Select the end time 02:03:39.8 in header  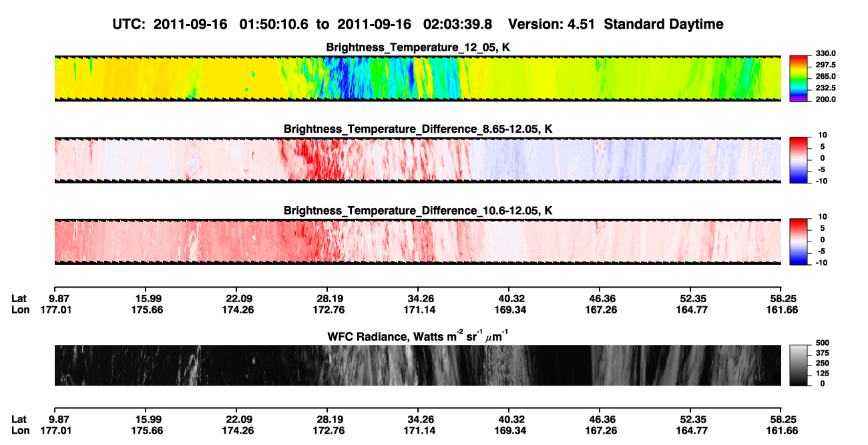pos(457,24)
